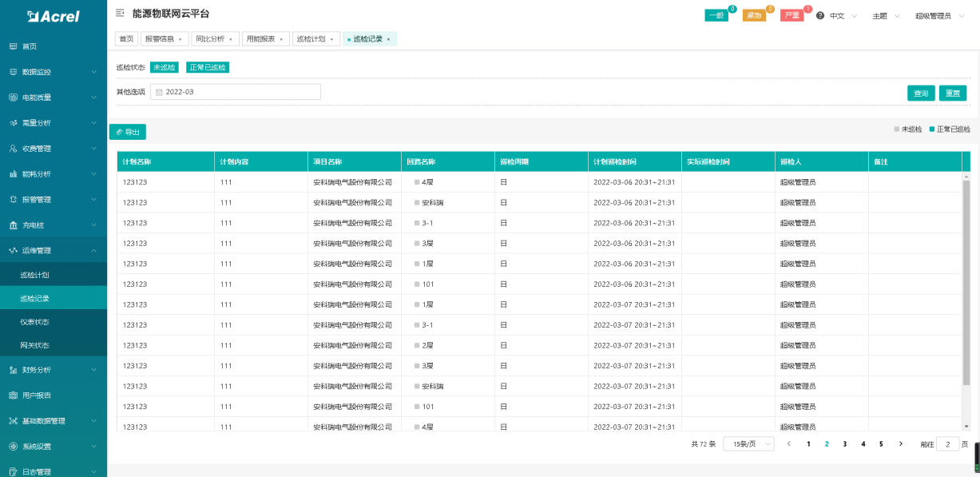Expand the 数据监控 sidebar menu chevron
Image resolution: width=980 pixels, height=477 pixels.
tap(93, 72)
